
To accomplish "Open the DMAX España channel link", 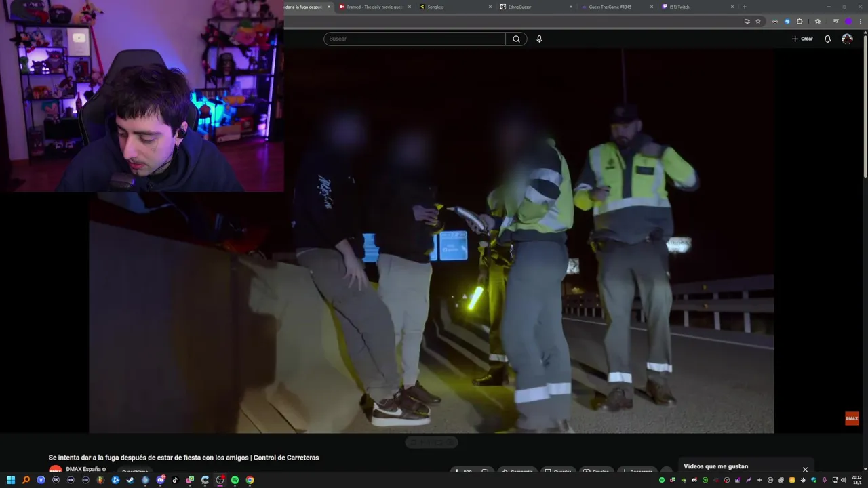I will [x=83, y=469].
